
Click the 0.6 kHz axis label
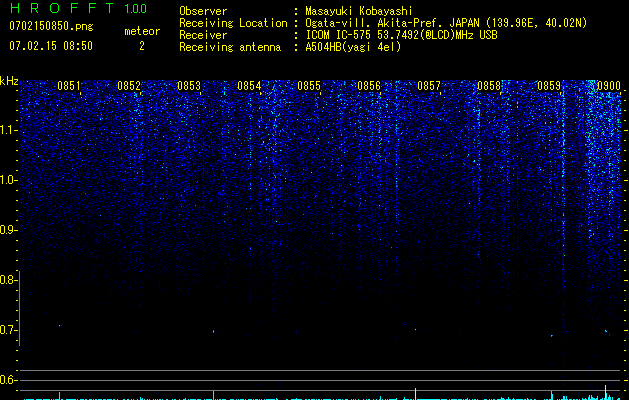click(8, 380)
